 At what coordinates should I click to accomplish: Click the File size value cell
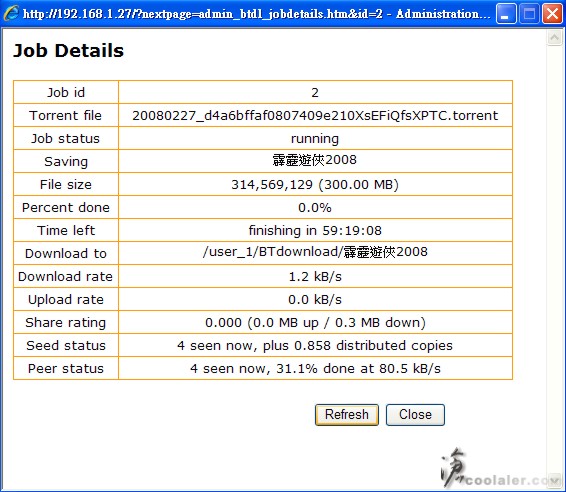tap(315, 184)
